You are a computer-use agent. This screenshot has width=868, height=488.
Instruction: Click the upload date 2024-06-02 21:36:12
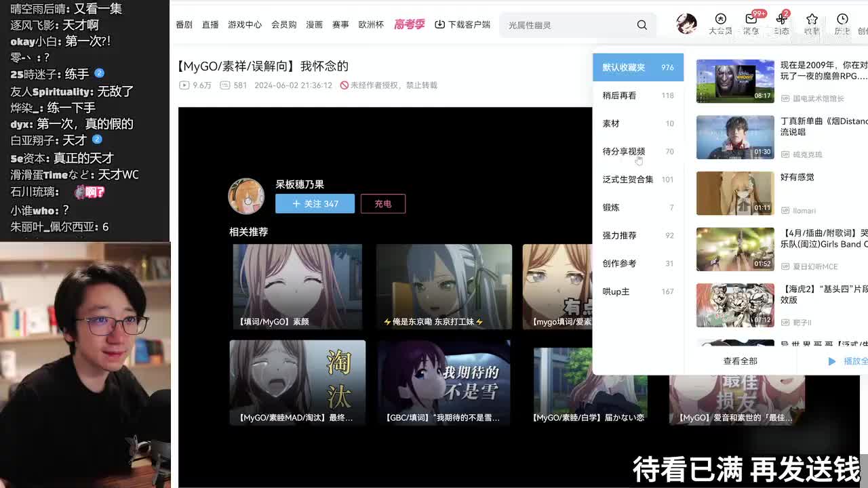[x=293, y=85]
